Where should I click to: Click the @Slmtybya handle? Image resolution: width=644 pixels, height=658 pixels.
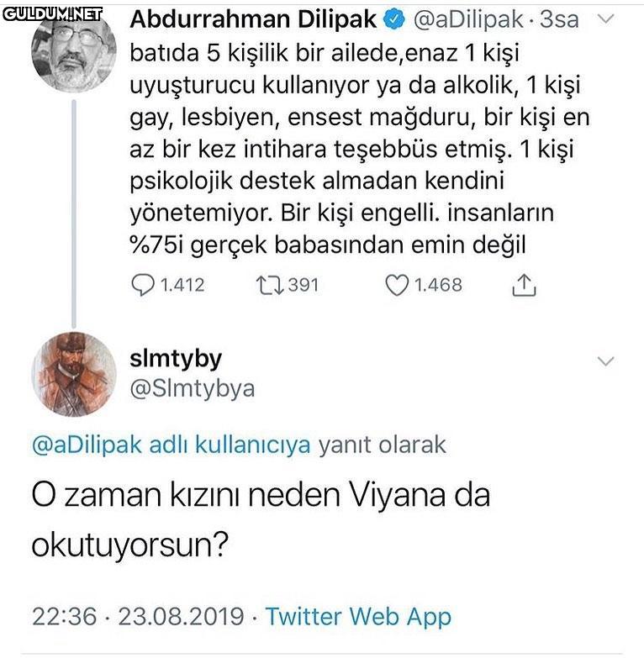point(193,388)
